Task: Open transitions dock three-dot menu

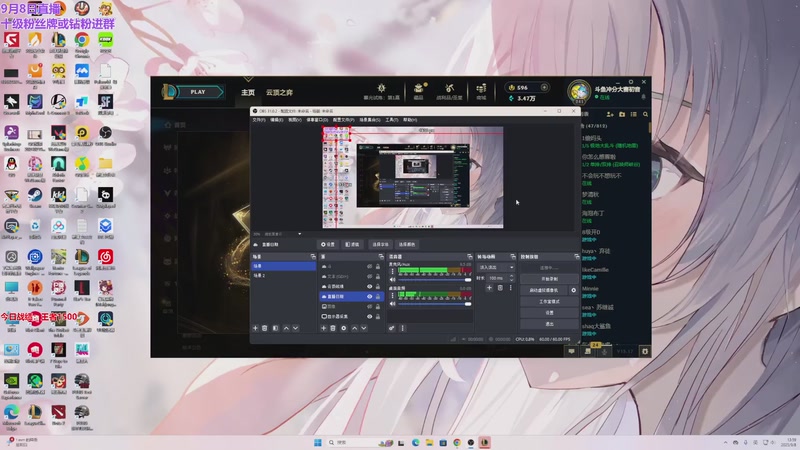Action: tap(510, 288)
